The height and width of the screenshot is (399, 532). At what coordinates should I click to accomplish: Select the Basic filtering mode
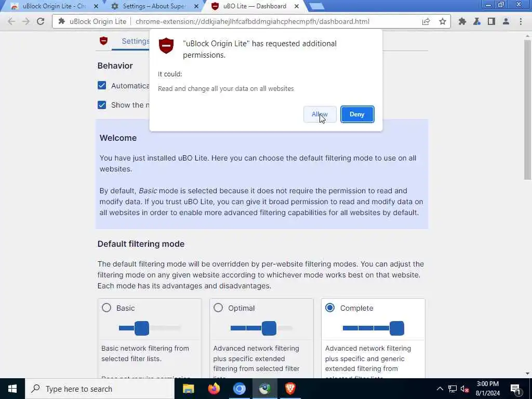(x=106, y=308)
